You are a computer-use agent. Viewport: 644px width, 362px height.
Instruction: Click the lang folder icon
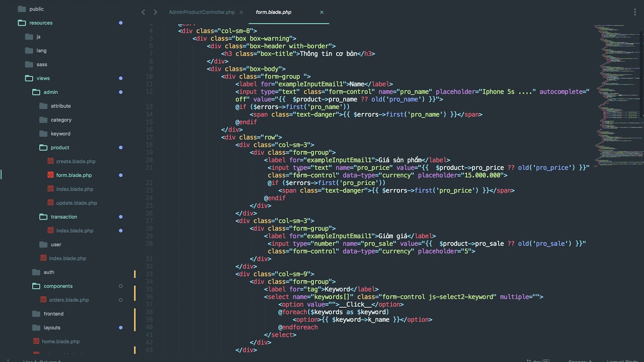29,50
